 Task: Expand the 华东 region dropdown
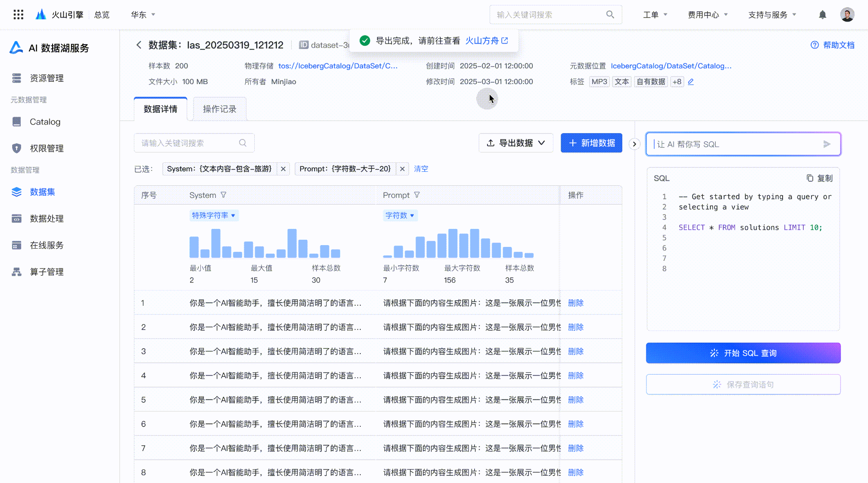point(143,15)
